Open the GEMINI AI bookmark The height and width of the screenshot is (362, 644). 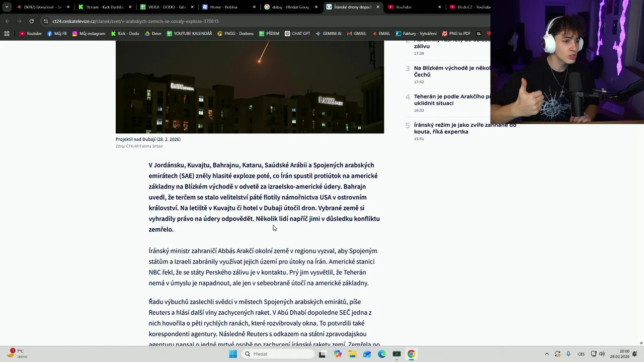[329, 34]
